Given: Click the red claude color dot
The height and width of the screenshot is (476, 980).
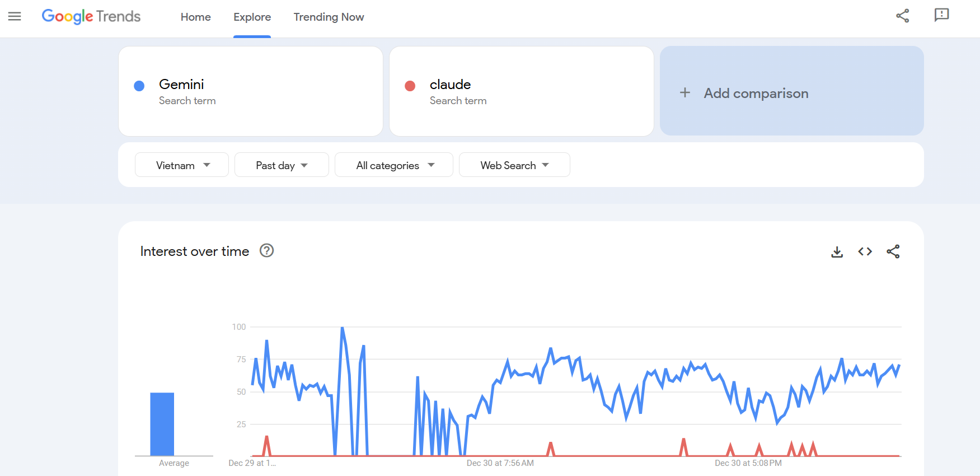Looking at the screenshot, I should 410,86.
